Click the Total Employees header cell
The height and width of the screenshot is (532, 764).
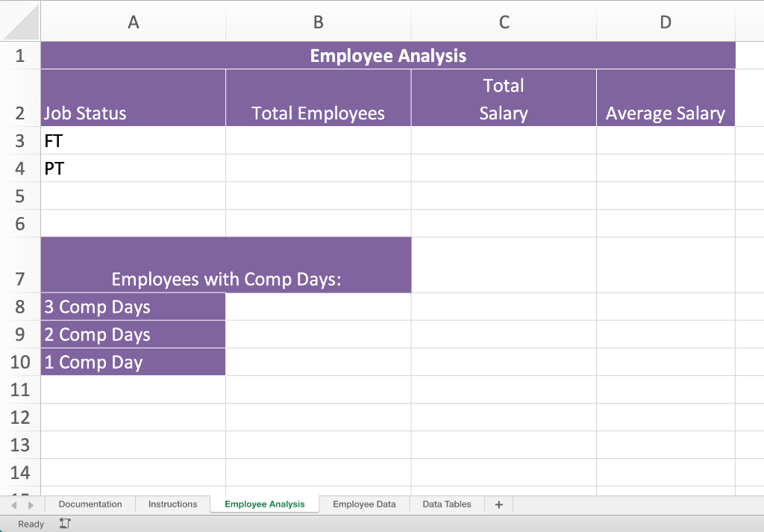(x=318, y=98)
